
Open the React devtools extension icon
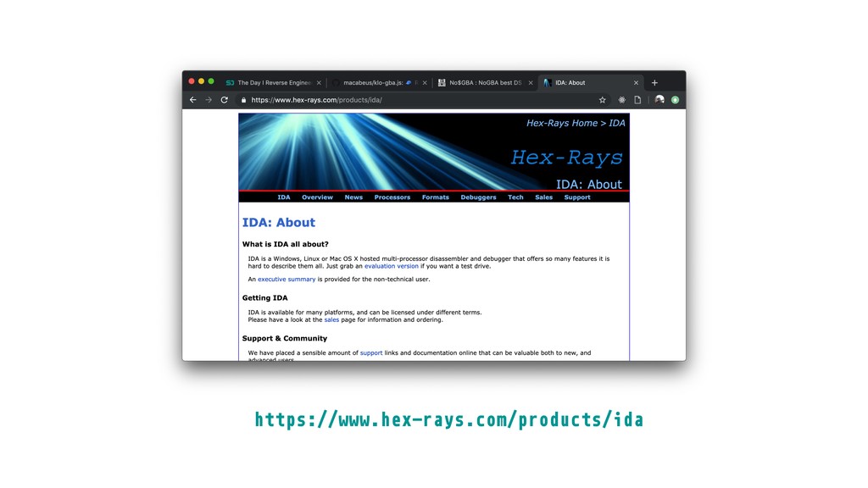coord(621,100)
